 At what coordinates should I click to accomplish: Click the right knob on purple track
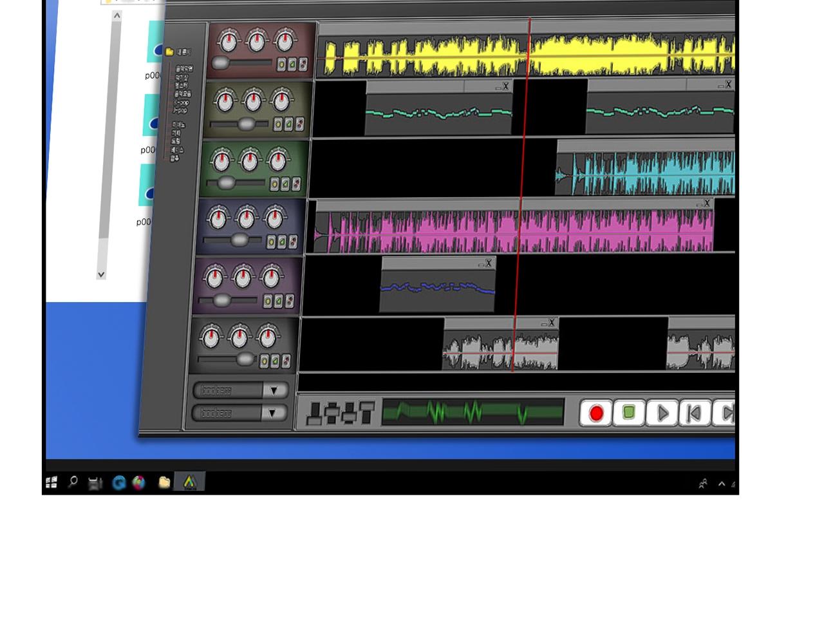[271, 278]
